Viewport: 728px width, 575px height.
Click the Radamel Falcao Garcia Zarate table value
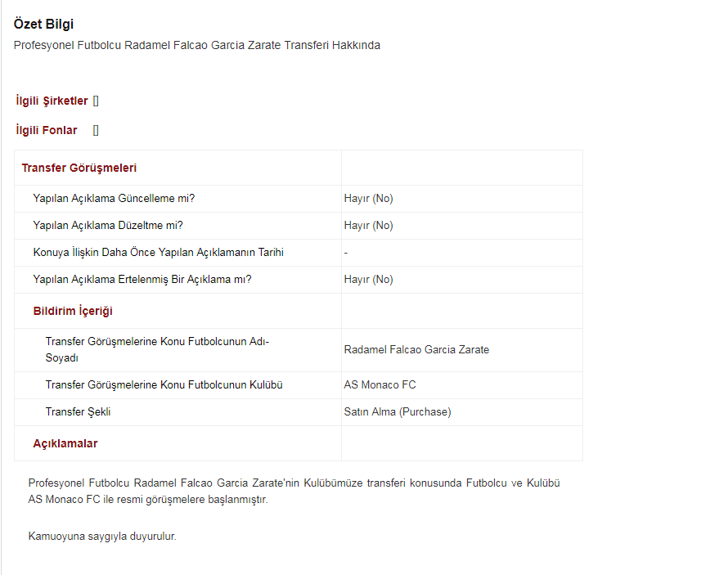click(416, 350)
